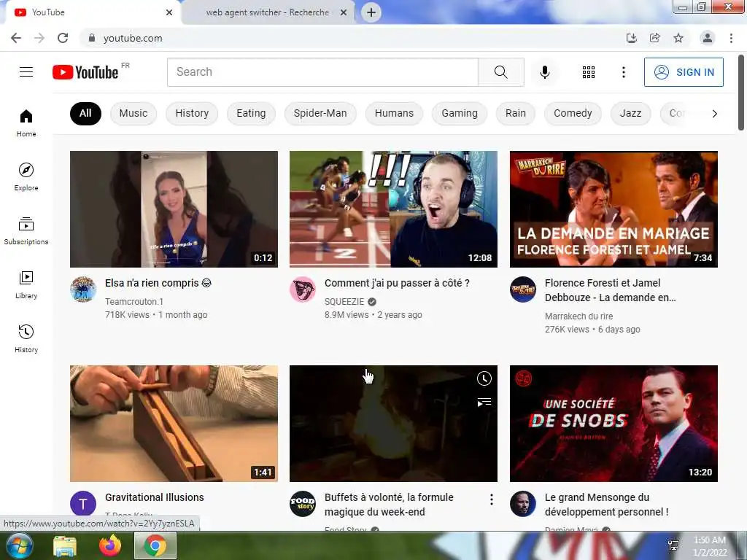
Task: Open T Ross Kelly channel avatar
Action: point(83,503)
